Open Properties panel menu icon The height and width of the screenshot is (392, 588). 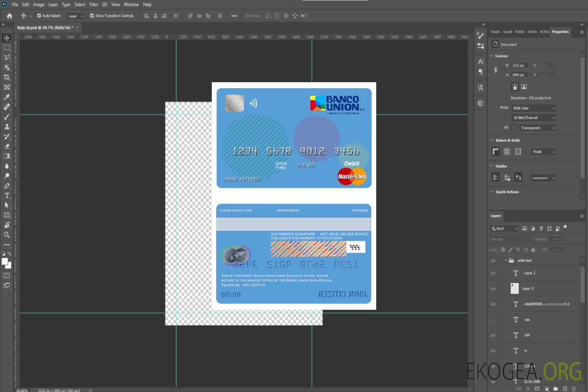(581, 32)
